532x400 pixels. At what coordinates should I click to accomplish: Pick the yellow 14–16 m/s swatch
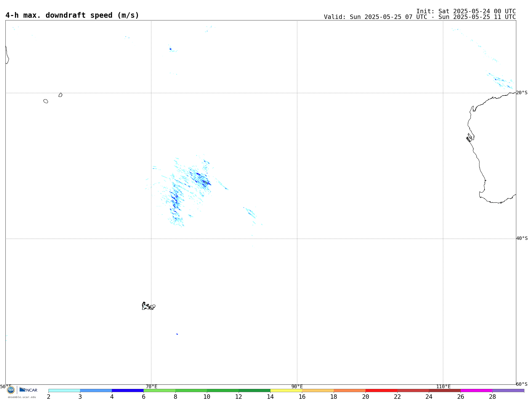286,391
